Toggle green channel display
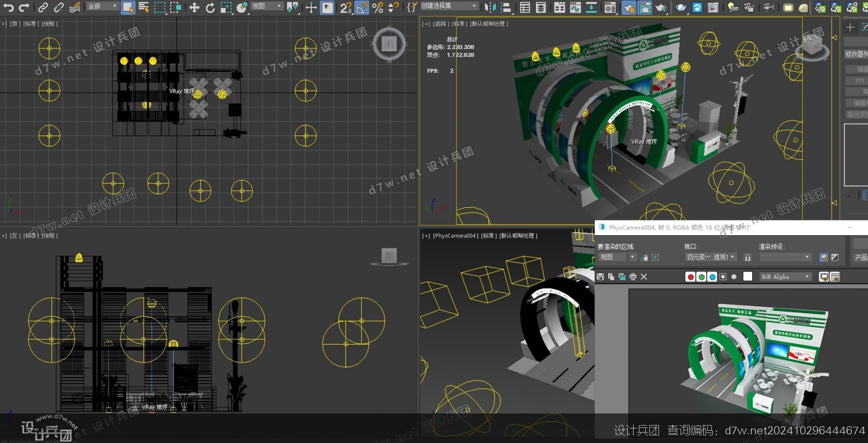The image size is (868, 443). pos(701,277)
